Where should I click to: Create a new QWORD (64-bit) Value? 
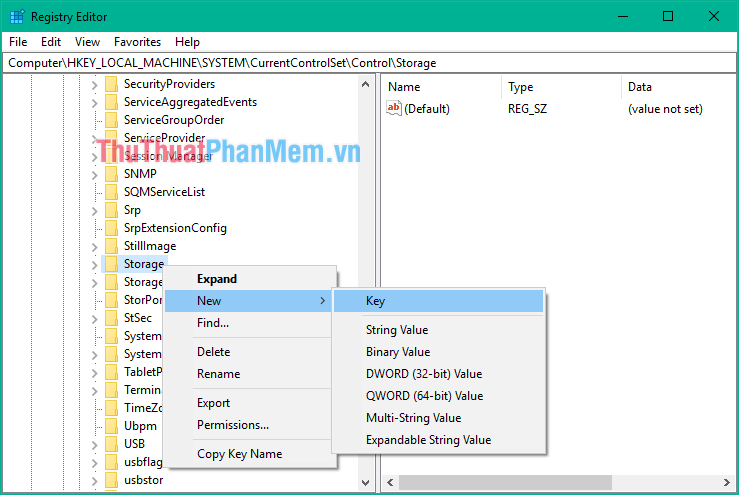pyautogui.click(x=438, y=396)
